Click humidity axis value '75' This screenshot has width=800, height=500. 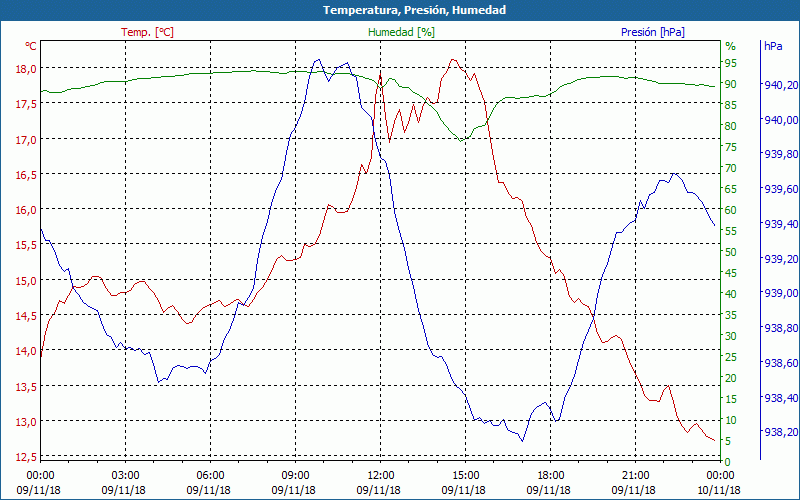tap(731, 147)
